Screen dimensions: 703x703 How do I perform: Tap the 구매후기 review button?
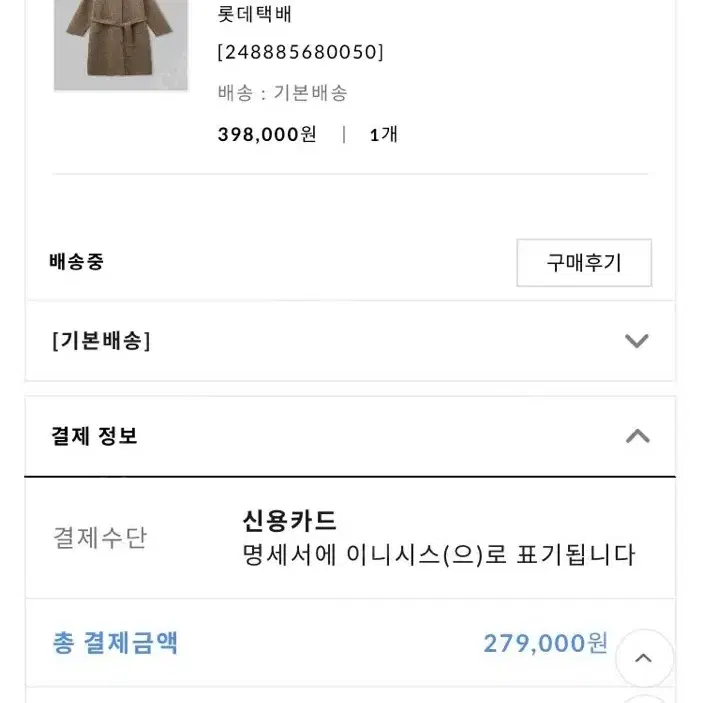584,263
